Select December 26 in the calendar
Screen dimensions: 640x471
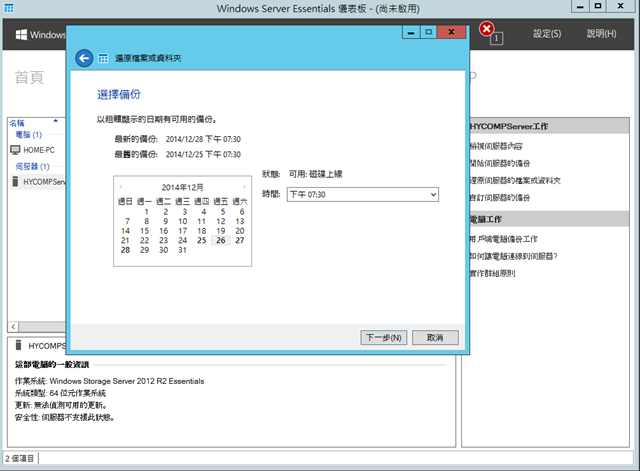tap(221, 240)
